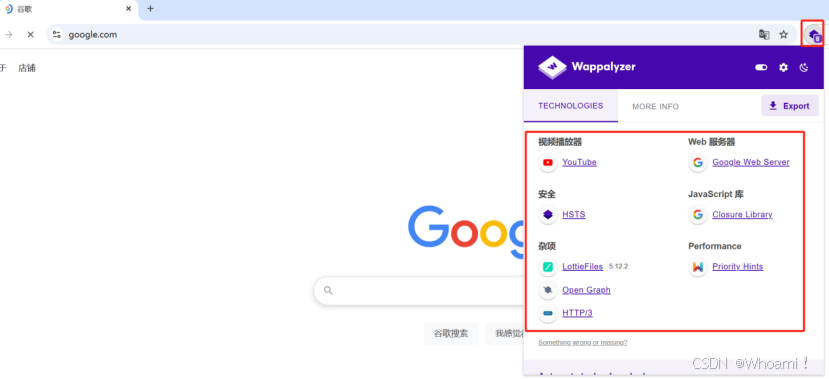This screenshot has height=379, width=829.
Task: Click the JavaScript 库 category heading
Action: 716,194
